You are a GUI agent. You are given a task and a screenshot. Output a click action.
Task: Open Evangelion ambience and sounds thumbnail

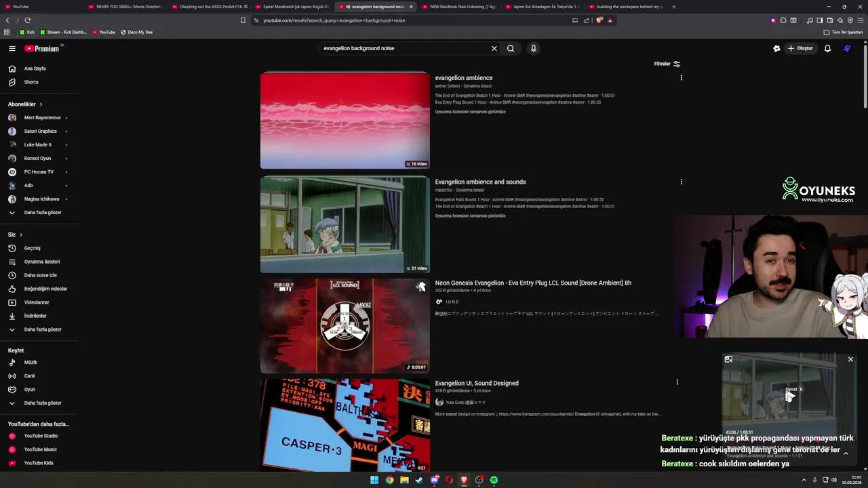tap(345, 224)
